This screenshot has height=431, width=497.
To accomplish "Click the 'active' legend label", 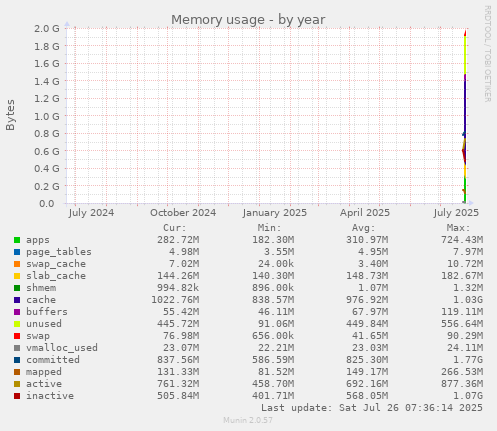I will pos(44,384).
